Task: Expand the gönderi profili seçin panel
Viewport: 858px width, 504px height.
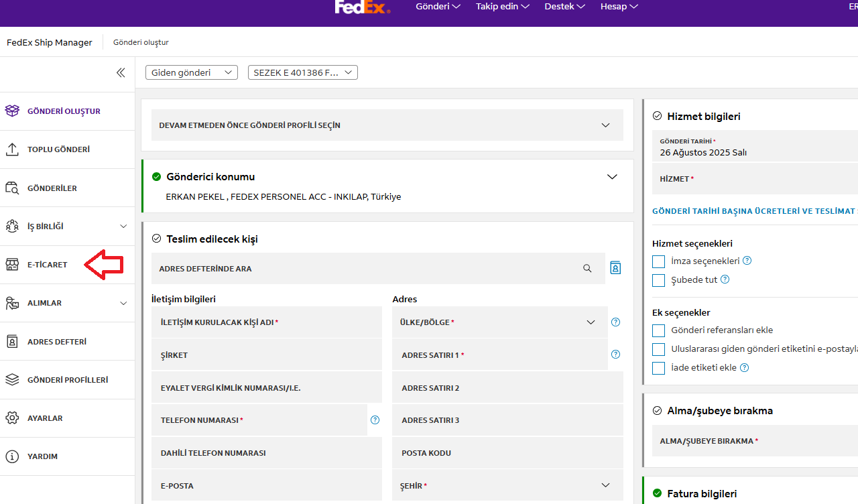Action: coord(605,125)
